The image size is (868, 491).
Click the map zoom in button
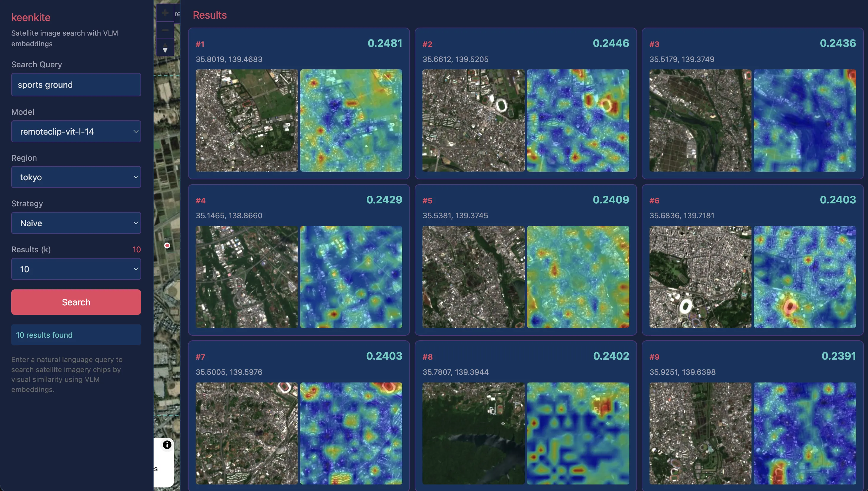click(165, 13)
